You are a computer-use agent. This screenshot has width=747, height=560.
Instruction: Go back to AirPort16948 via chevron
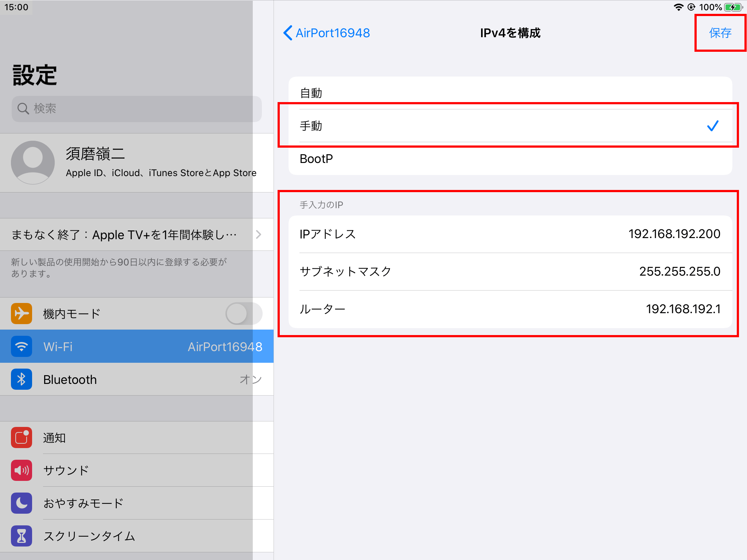[288, 33]
